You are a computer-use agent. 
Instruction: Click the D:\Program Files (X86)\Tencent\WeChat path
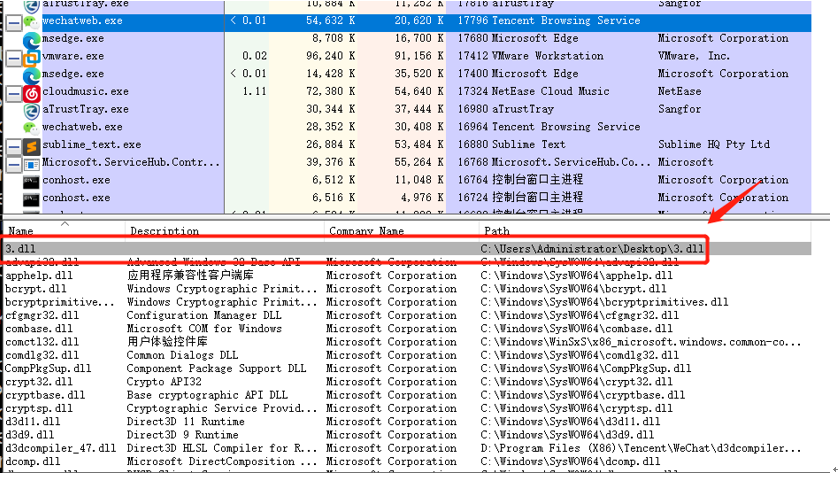coord(641,448)
